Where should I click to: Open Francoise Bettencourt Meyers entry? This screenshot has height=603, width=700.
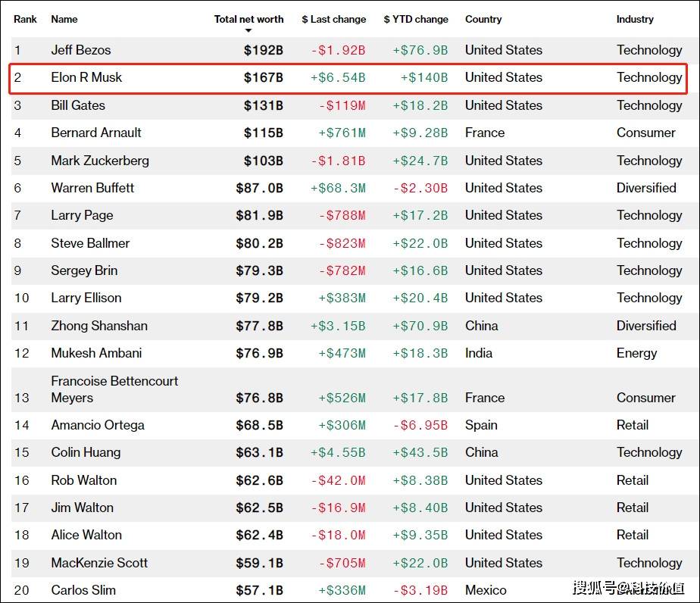point(114,389)
